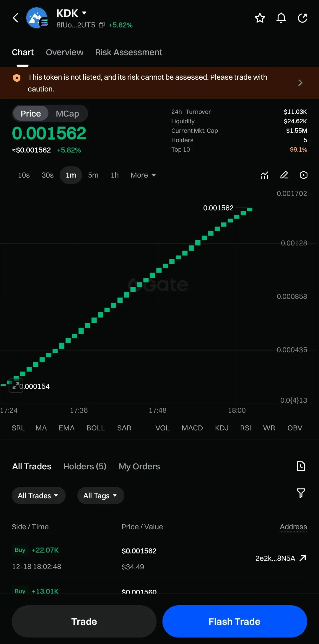Toggle the KDJ indicator

tap(222, 428)
